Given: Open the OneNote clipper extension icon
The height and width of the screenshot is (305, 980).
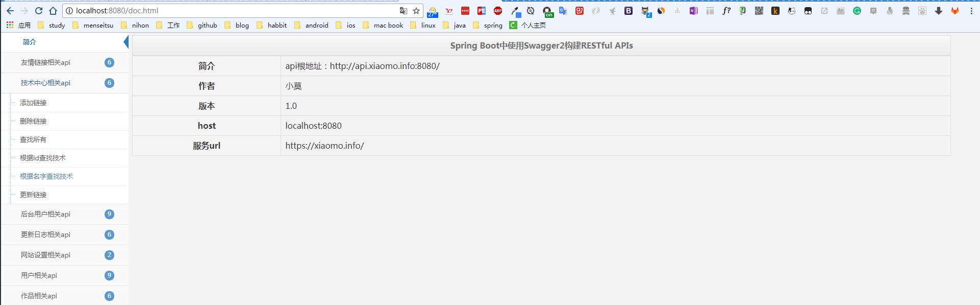Looking at the screenshot, I should click(694, 11).
